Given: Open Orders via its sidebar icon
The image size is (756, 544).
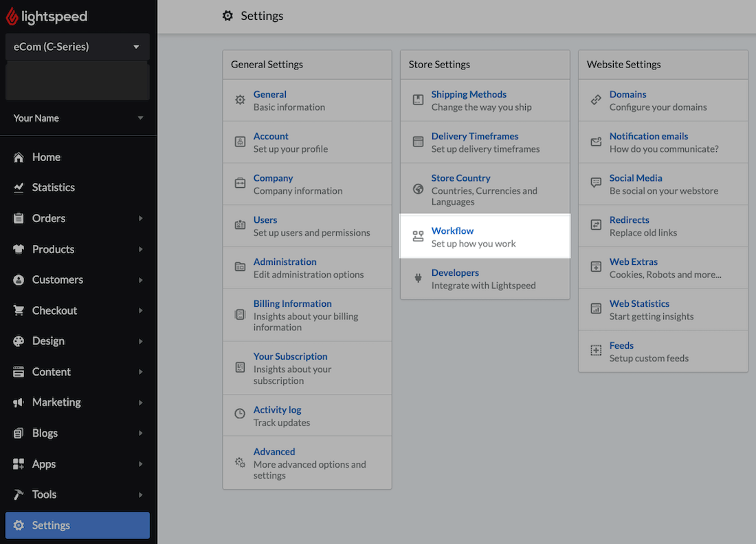Looking at the screenshot, I should (18, 218).
